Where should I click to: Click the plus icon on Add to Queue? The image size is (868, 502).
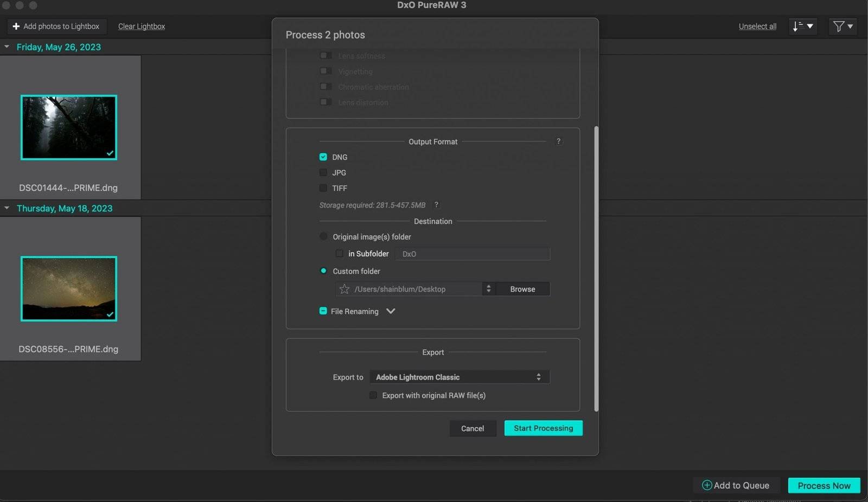tap(707, 485)
